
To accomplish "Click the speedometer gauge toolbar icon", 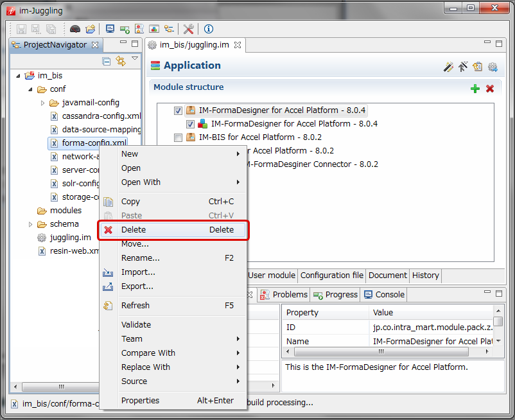I will pyautogui.click(x=75, y=29).
